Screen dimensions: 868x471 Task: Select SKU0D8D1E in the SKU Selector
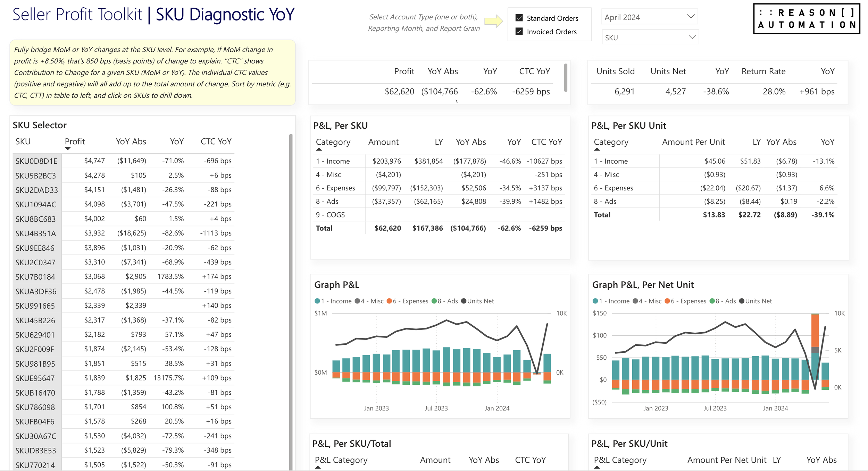click(x=36, y=161)
